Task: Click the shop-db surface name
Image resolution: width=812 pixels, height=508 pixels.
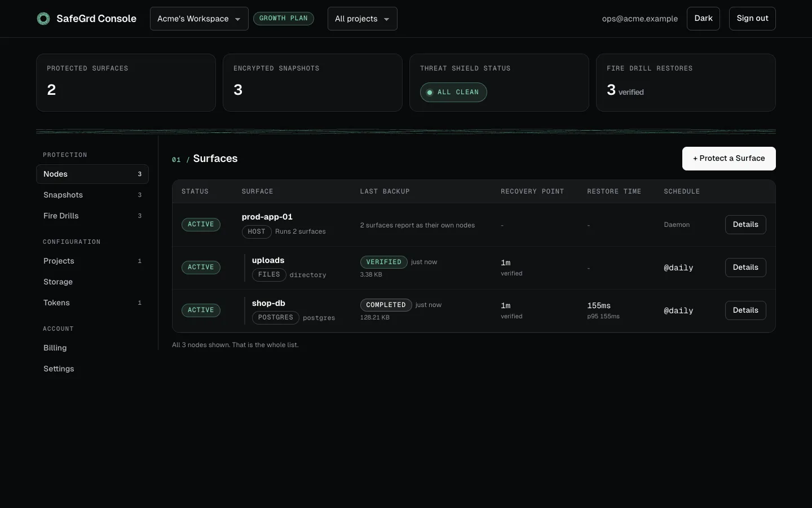Action: point(268,303)
